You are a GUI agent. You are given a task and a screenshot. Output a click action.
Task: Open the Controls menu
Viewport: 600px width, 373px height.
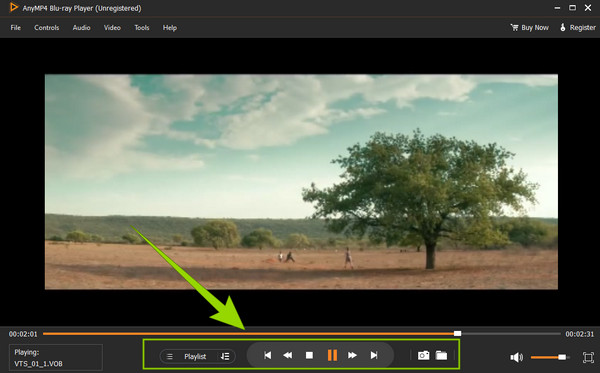point(47,28)
